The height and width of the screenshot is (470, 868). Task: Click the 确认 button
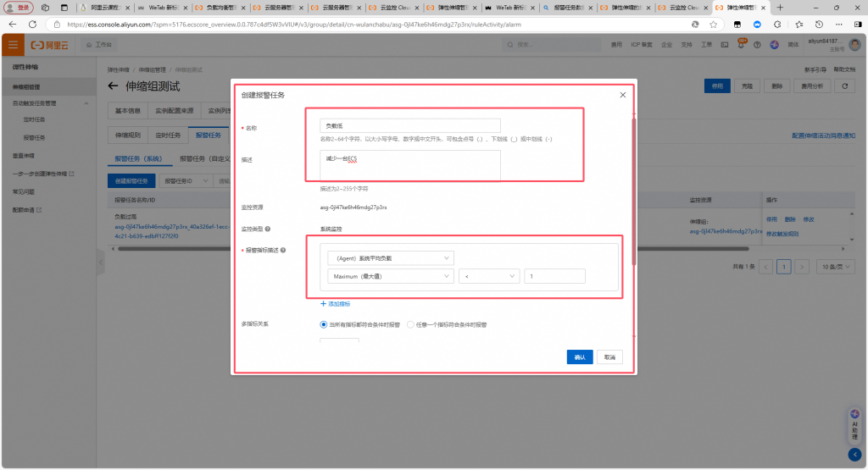[580, 357]
